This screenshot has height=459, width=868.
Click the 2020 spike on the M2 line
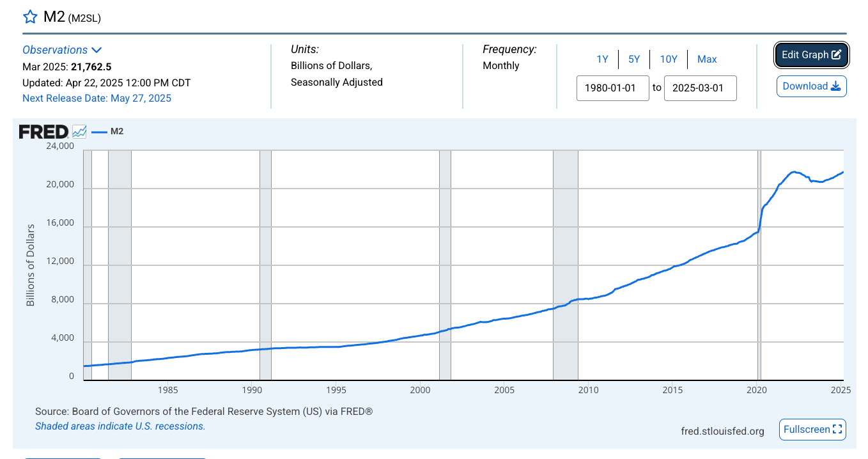(760, 217)
